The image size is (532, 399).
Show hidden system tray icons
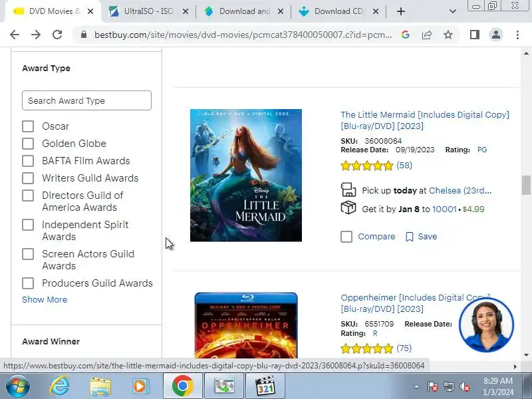(417, 386)
